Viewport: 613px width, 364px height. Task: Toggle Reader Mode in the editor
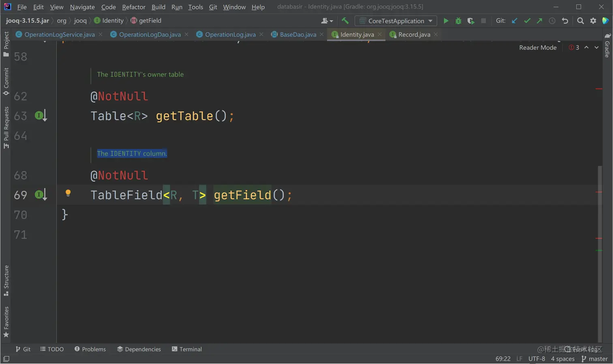coord(538,47)
